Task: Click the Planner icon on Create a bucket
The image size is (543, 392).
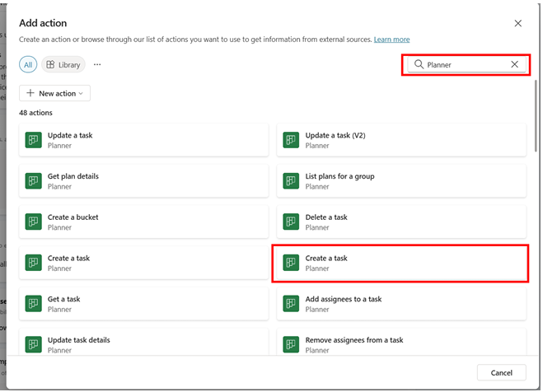Action: (x=33, y=222)
